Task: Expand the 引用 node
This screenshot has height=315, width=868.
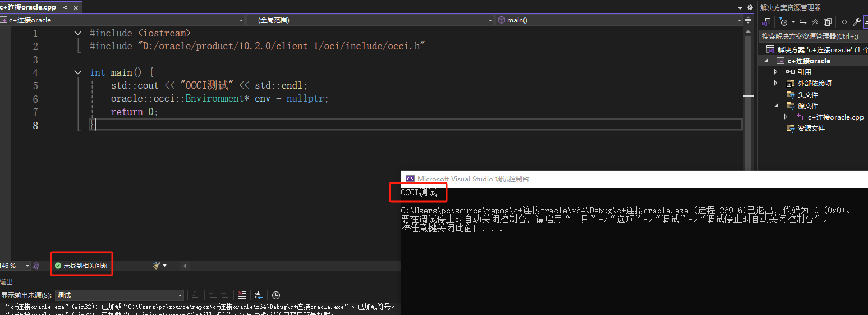Action: point(776,72)
